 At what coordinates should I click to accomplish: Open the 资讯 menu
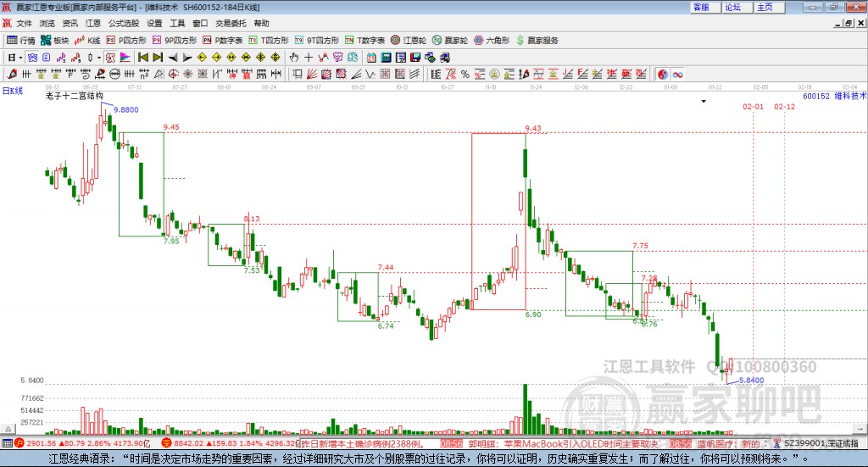coord(70,23)
